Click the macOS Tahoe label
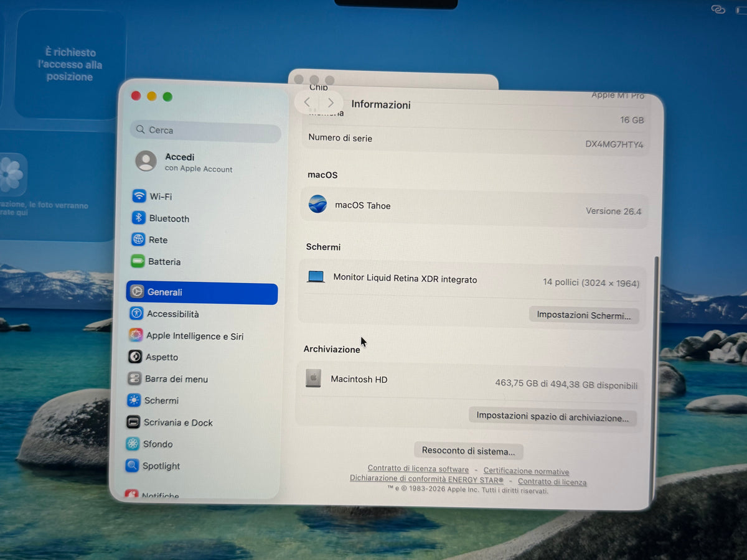This screenshot has width=747, height=560. [x=363, y=205]
